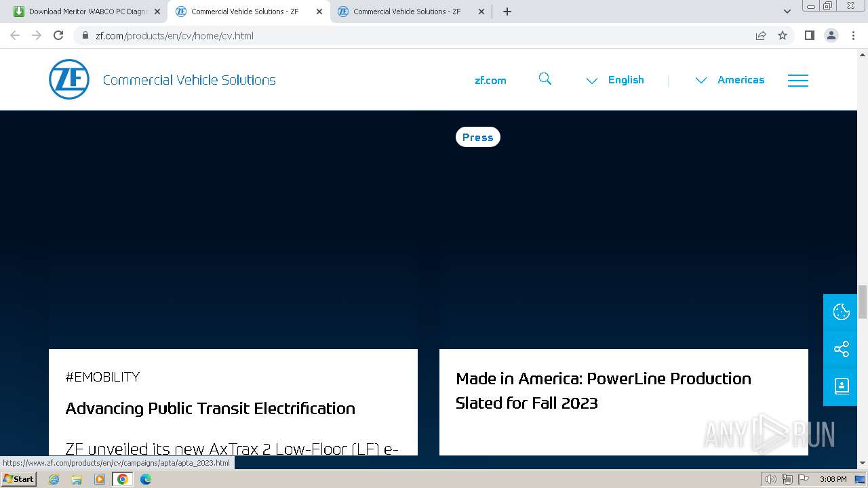
Task: Open Microsoft Edge from the taskbar
Action: (145, 479)
